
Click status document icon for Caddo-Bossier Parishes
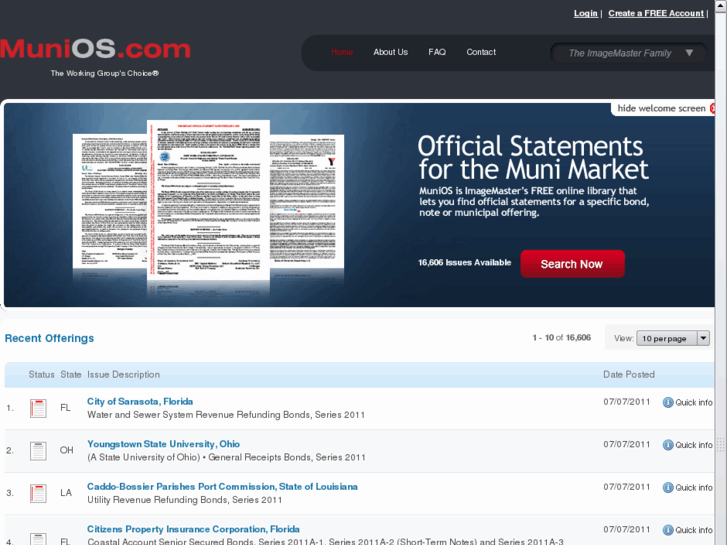coord(38,493)
